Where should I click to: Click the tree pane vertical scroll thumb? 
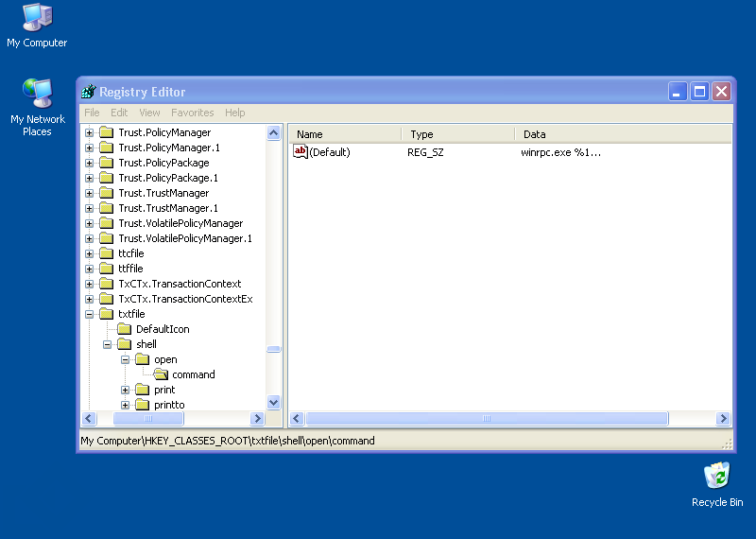tap(273, 349)
